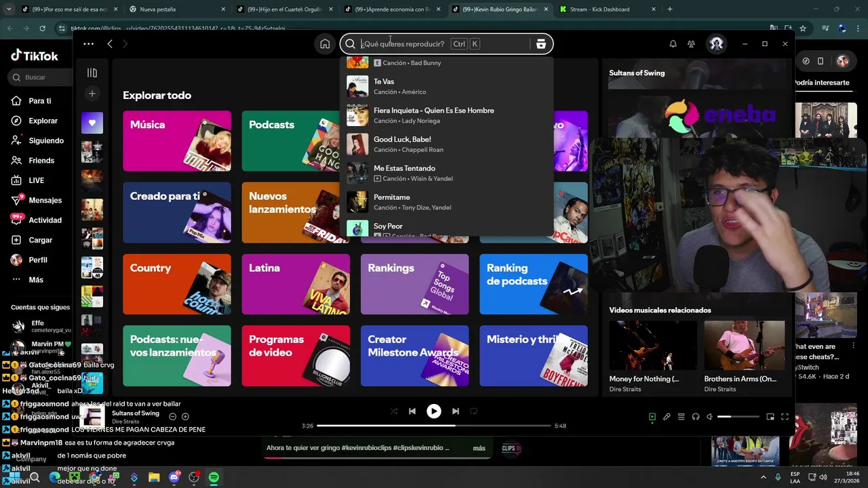Go back with Spotify's left chevron
The image size is (868, 488).
pos(110,44)
